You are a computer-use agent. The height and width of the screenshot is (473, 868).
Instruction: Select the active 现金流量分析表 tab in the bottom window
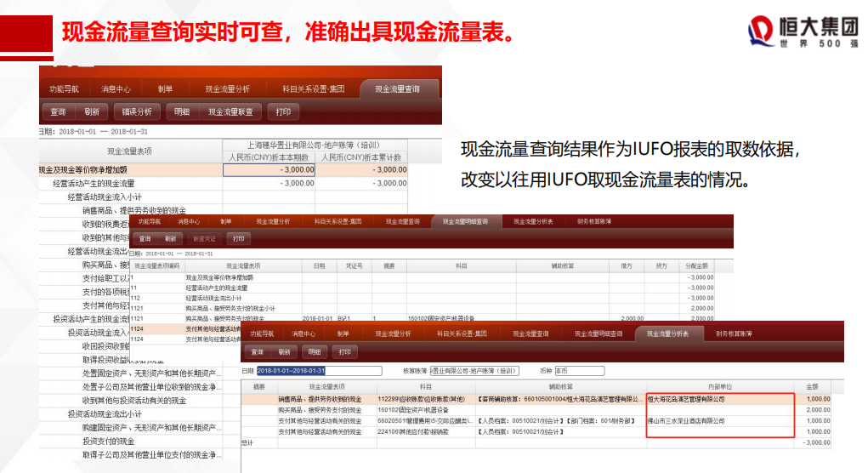668,334
